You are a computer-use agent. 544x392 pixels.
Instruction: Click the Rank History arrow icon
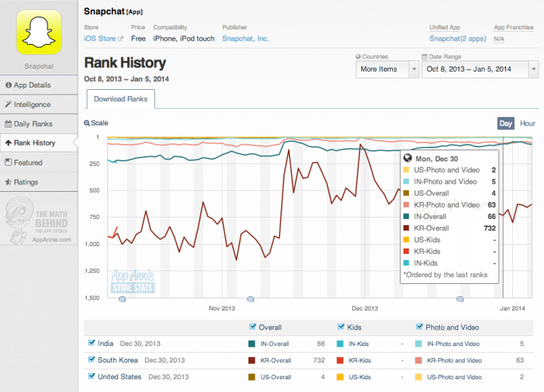(x=8, y=143)
